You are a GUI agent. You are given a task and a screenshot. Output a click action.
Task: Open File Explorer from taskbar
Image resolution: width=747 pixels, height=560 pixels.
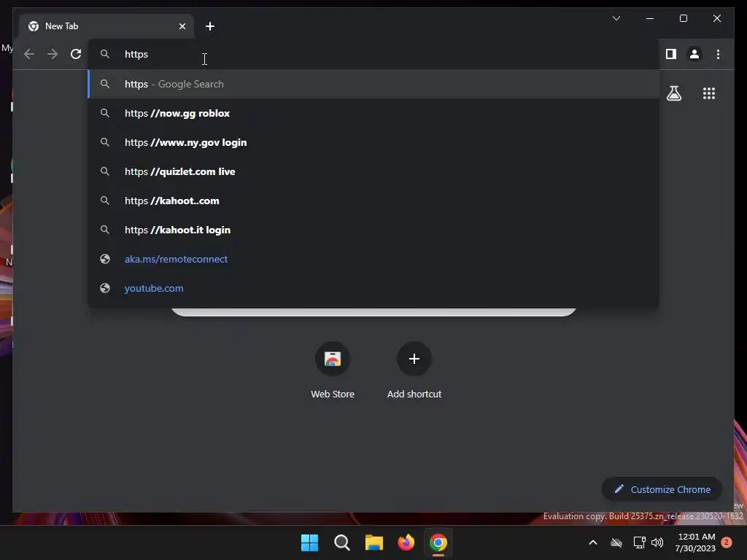click(x=374, y=542)
